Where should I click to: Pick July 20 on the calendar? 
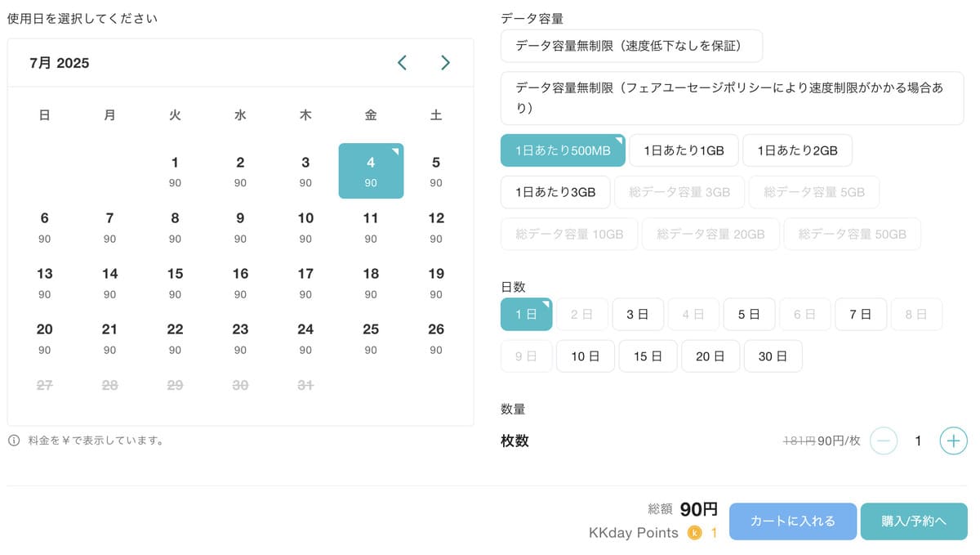(44, 338)
